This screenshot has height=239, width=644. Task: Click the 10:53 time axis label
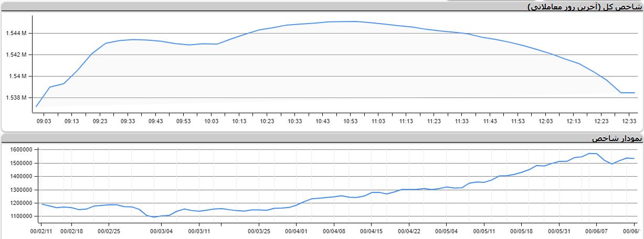tap(350, 121)
